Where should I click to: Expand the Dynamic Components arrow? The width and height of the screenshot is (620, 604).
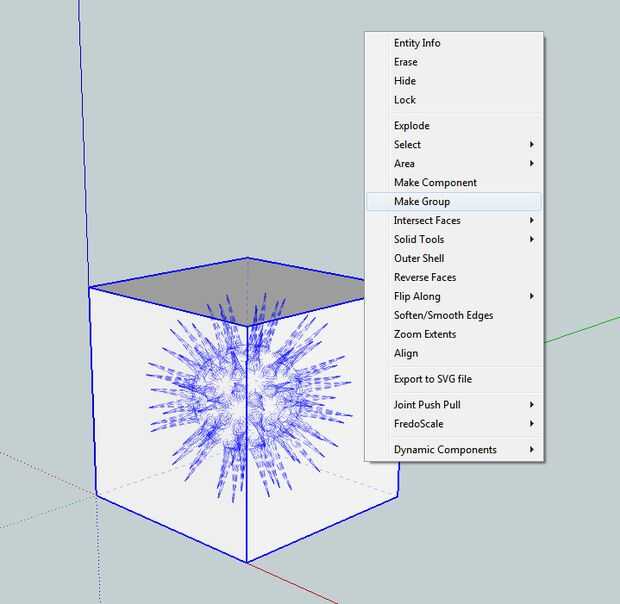(x=532, y=450)
